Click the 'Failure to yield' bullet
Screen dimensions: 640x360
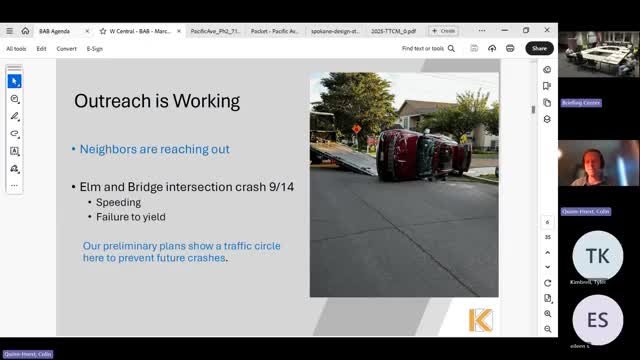pos(131,217)
